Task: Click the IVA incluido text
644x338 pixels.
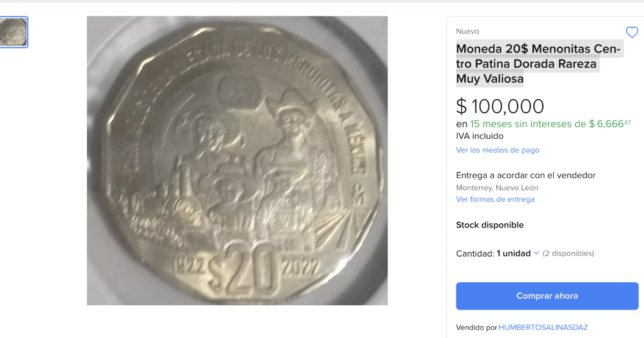Action: tap(480, 136)
